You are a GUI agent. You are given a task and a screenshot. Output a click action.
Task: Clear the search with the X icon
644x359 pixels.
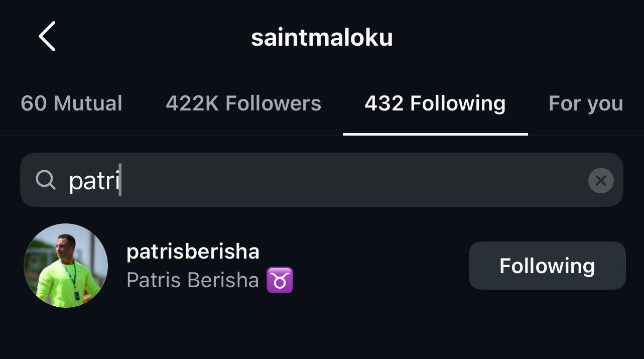pyautogui.click(x=601, y=180)
